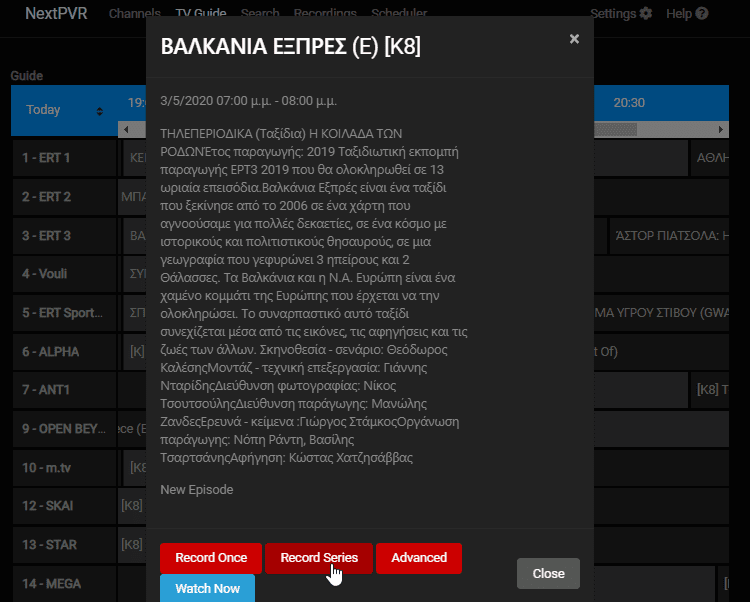Screen dimensions: 750x602
Task: Click the NextPVR brand logo
Action: 55,13
